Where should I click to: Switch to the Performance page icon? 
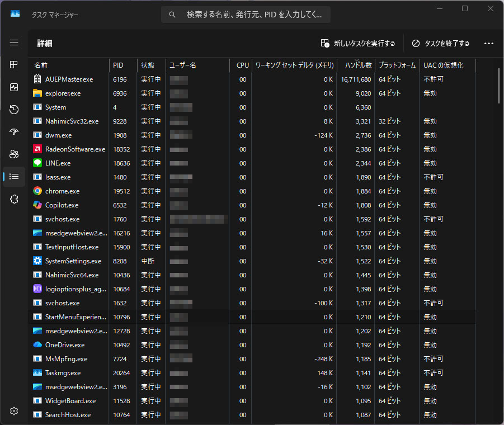click(x=14, y=87)
